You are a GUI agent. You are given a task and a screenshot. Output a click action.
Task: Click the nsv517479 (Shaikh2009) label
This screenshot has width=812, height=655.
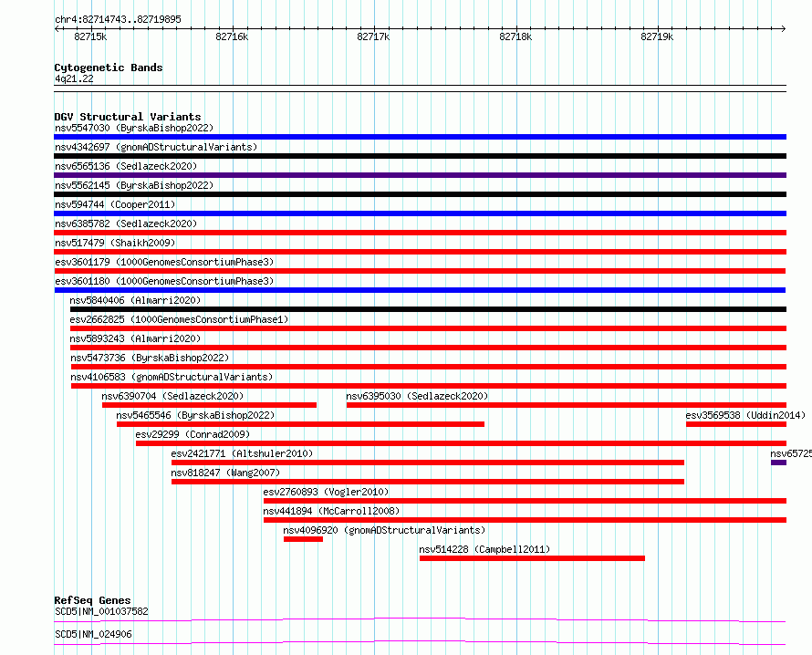[x=115, y=243]
